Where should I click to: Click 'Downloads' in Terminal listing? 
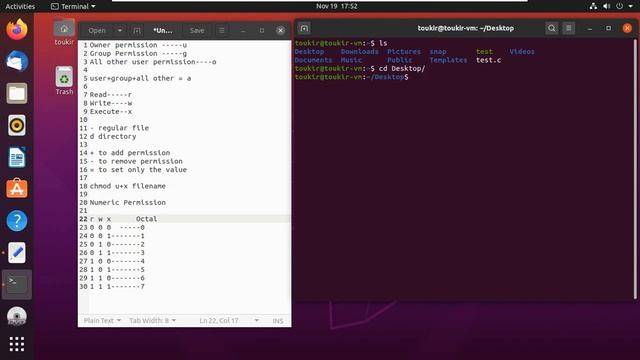[359, 51]
